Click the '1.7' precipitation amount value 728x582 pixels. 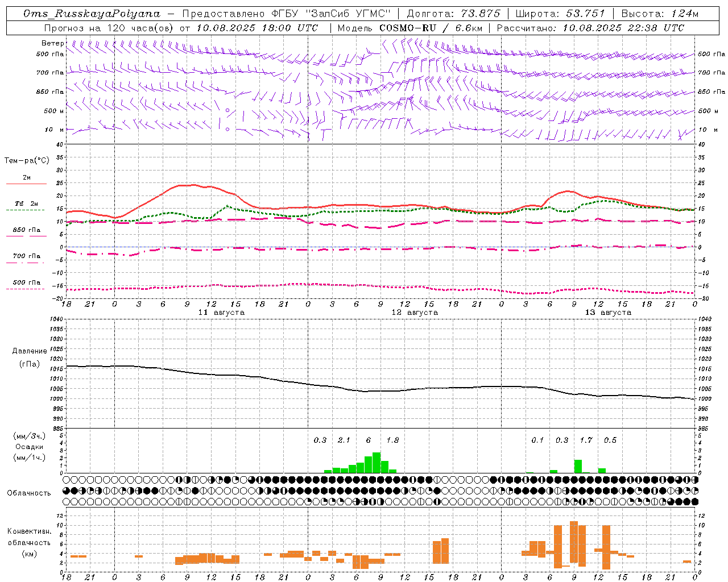(586, 440)
